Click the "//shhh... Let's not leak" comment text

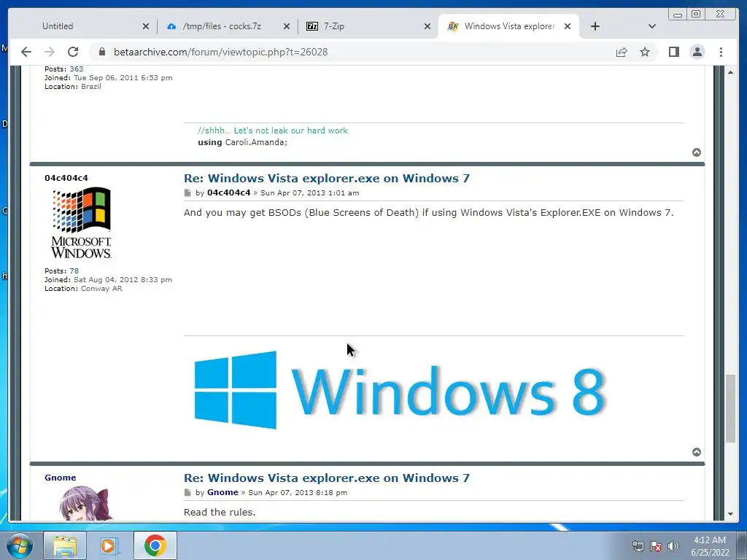273,131
